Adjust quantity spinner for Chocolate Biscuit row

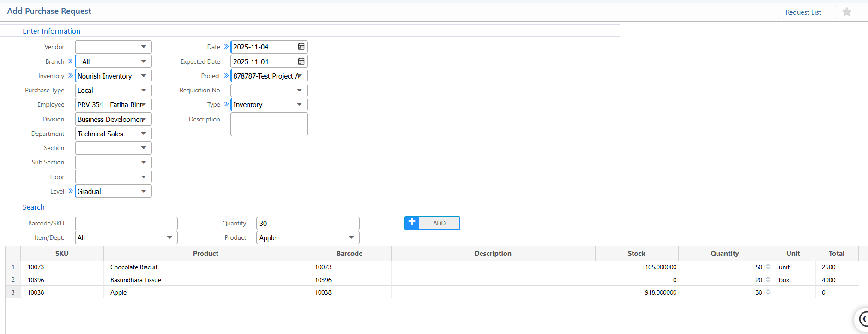pyautogui.click(x=768, y=267)
